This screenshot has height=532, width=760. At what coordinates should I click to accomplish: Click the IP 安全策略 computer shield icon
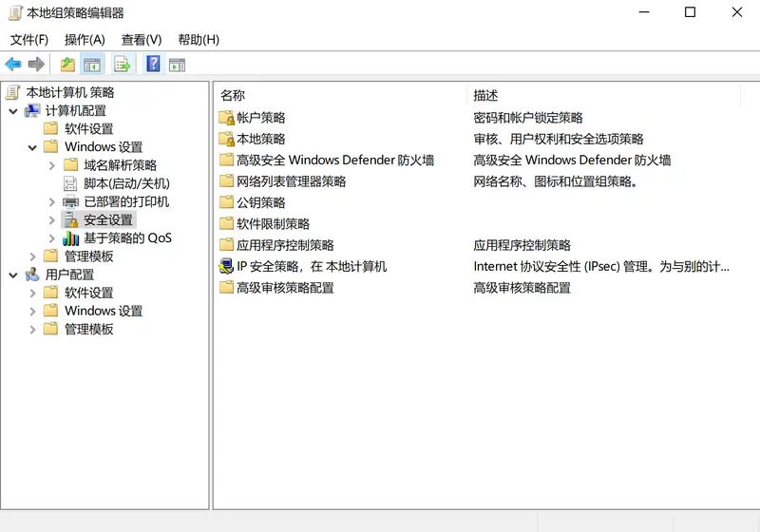point(226,266)
